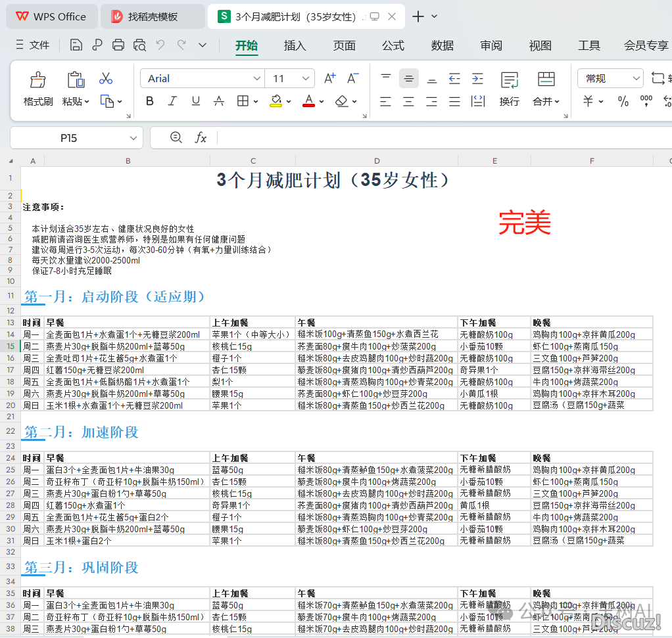Switch to the 页面 tab
Viewport: 672px width, 638px height.
click(x=344, y=45)
